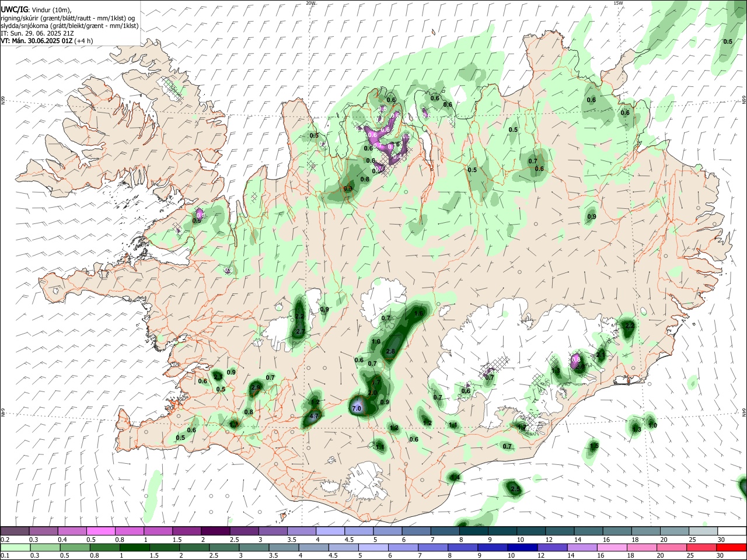Click the bright red 30 mm rain legend swatch
This screenshot has width=747, height=560.
pyautogui.click(x=731, y=547)
